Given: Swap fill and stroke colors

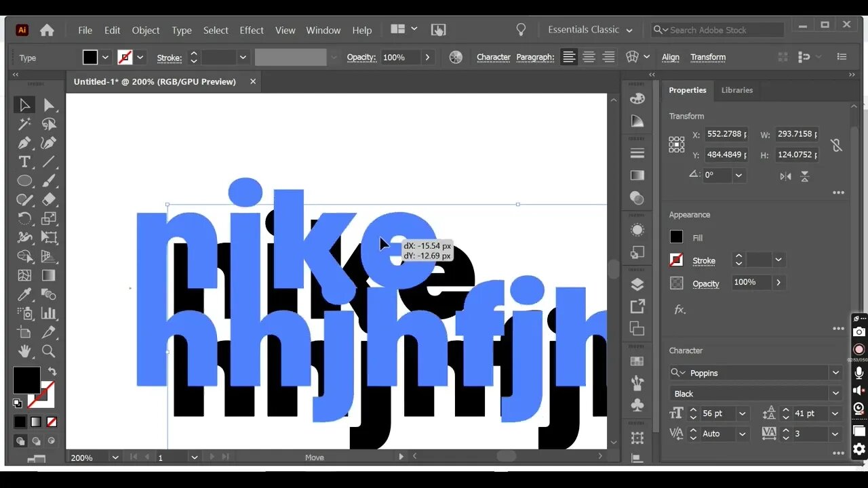Looking at the screenshot, I should point(52,372).
